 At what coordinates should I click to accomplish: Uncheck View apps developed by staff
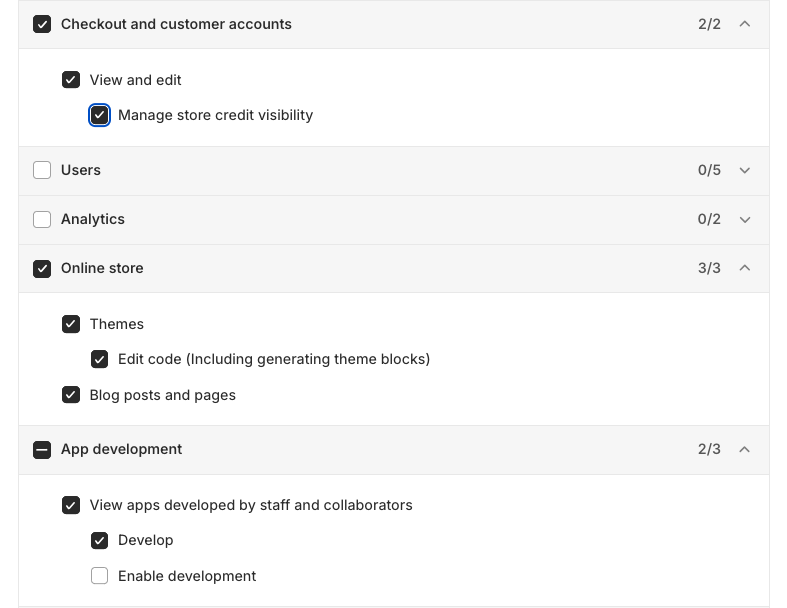point(71,505)
